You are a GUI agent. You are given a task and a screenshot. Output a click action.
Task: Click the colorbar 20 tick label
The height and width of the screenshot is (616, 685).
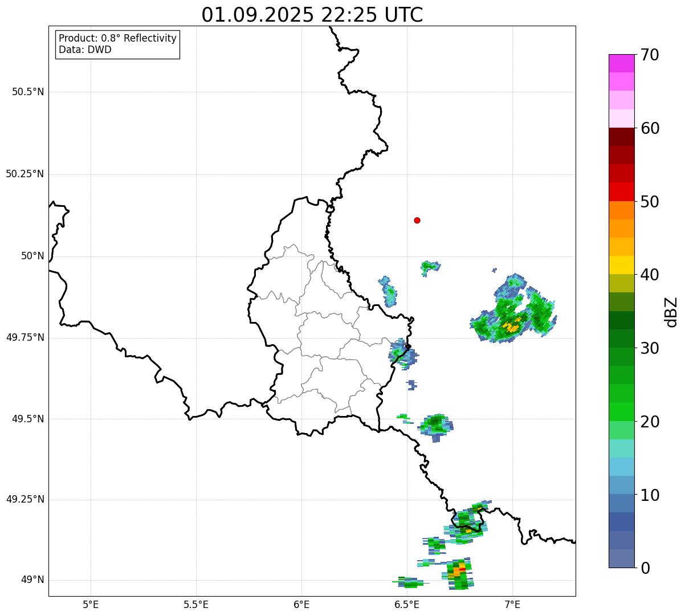(650, 422)
